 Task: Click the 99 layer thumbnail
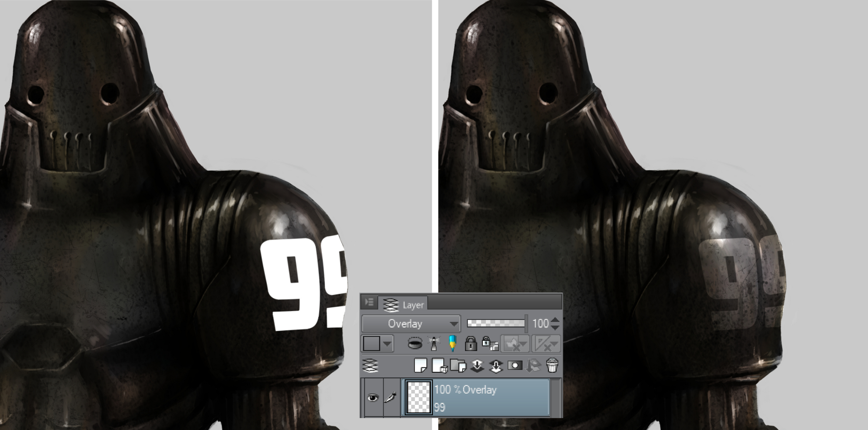tap(419, 397)
